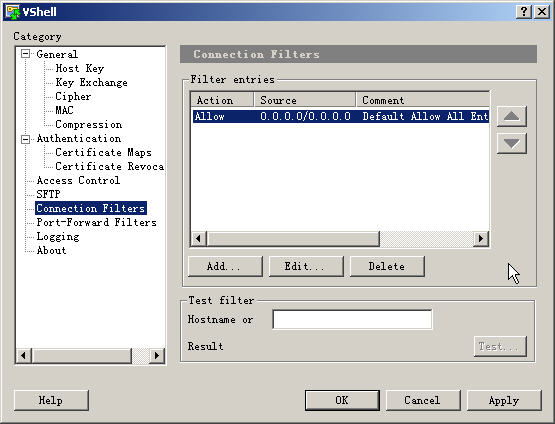Click the VShell application icon in title bar
The width and height of the screenshot is (555, 424).
click(x=13, y=12)
